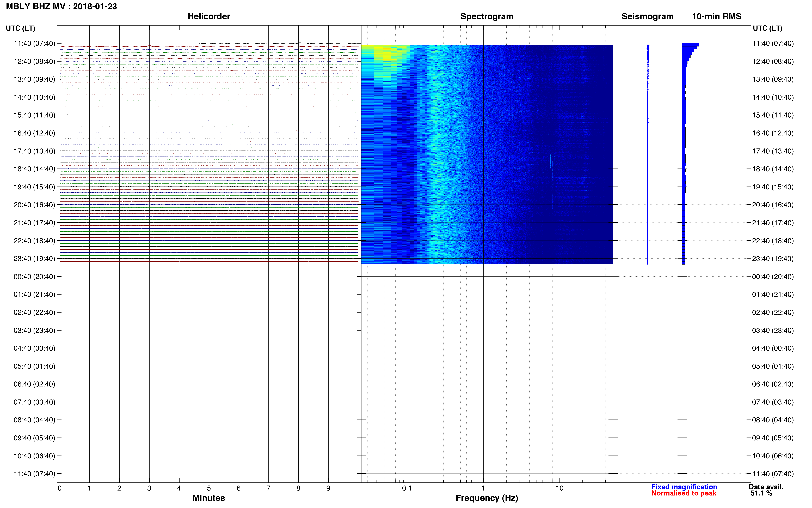Select the Minutes axis label

209,498
